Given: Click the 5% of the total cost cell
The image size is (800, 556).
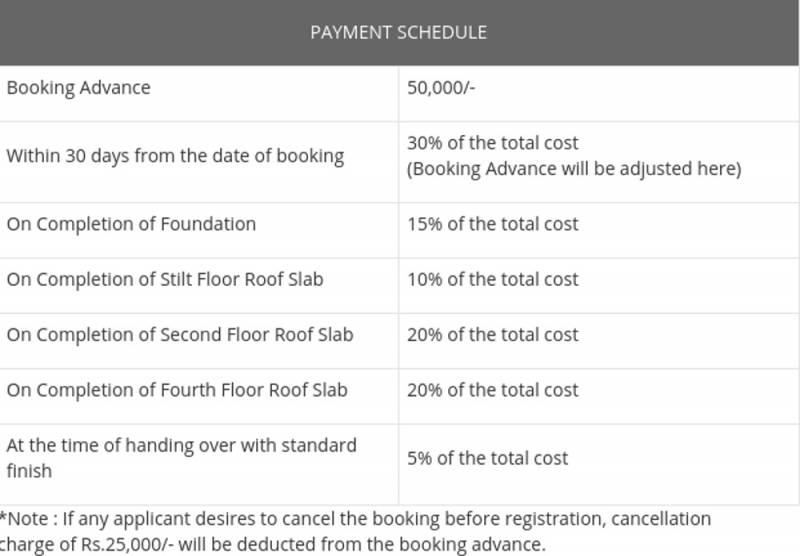Looking at the screenshot, I should [487, 458].
